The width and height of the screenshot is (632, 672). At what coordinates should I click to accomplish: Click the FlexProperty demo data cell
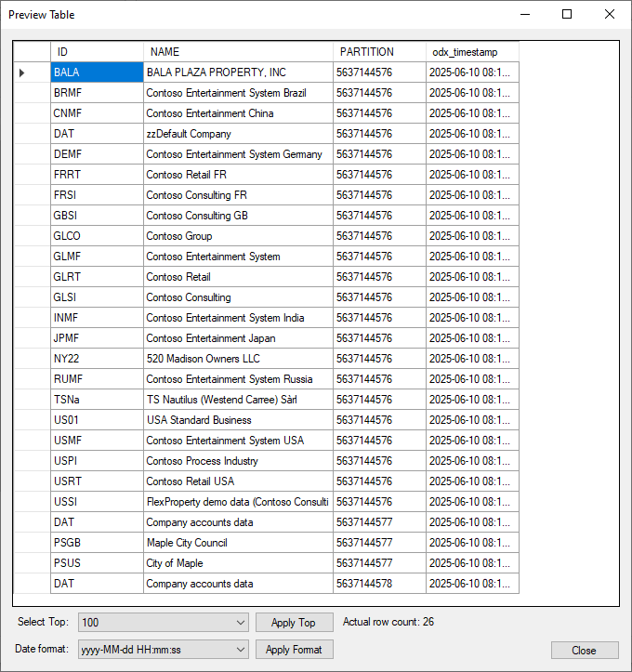pos(238,502)
